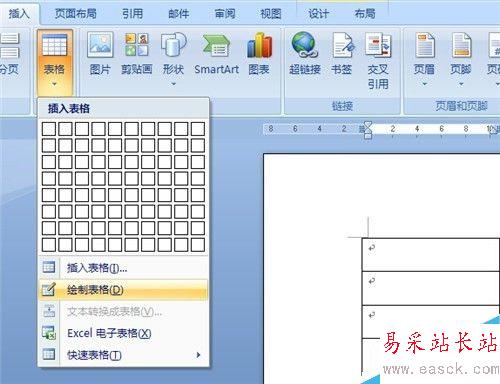Switch to the 页面布局 tab

pos(76,14)
